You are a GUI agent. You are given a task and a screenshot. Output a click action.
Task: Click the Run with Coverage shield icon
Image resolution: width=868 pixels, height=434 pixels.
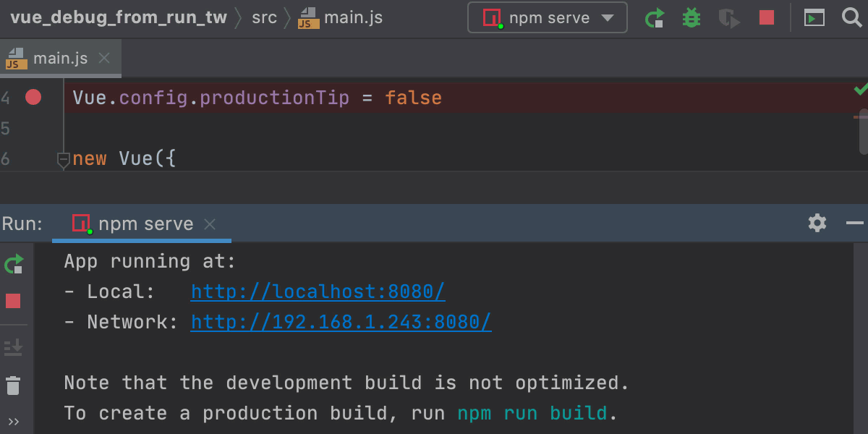pyautogui.click(x=728, y=18)
